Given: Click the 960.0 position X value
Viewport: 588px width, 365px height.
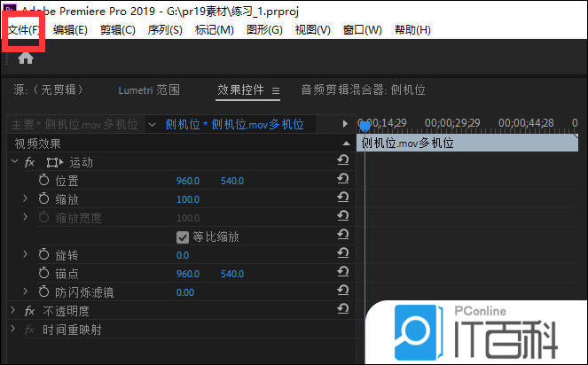Looking at the screenshot, I should pos(188,181).
